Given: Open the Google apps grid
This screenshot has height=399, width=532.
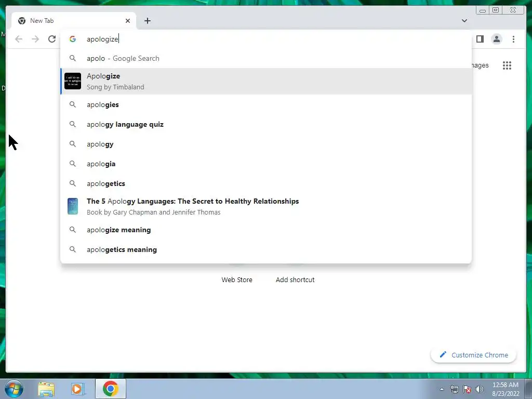Looking at the screenshot, I should coord(507,65).
